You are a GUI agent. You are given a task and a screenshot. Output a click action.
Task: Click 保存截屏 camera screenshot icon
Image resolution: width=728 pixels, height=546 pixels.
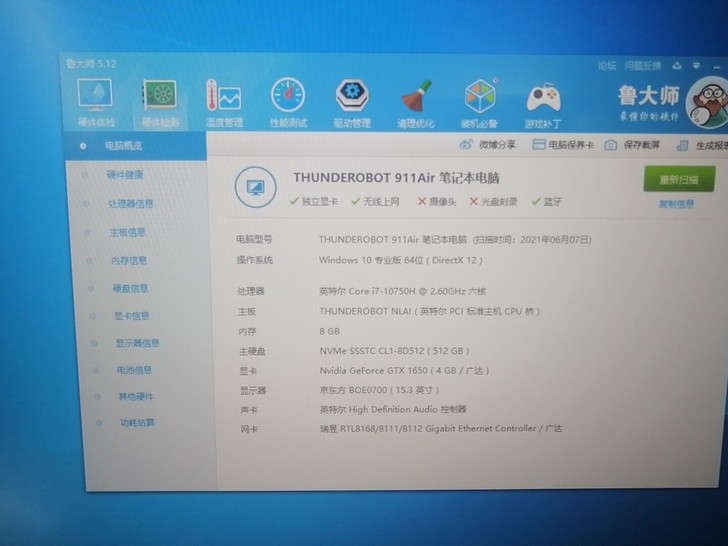(611, 145)
